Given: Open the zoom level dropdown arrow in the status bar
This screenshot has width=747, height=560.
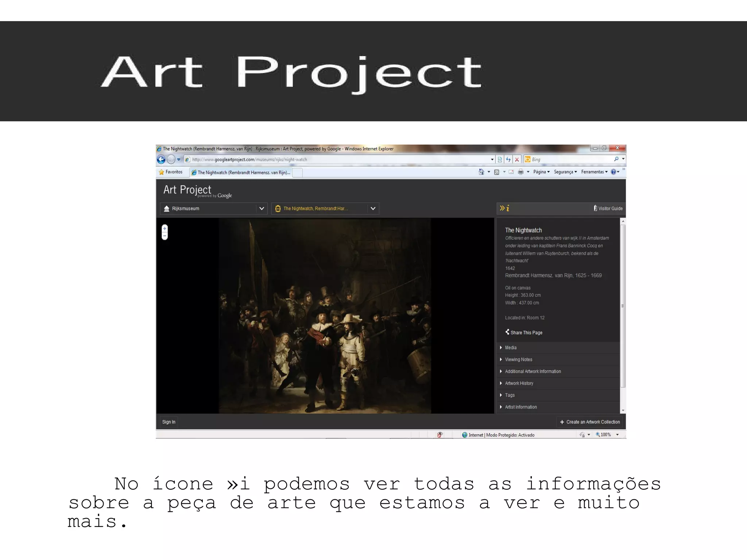Looking at the screenshot, I should 617,435.
